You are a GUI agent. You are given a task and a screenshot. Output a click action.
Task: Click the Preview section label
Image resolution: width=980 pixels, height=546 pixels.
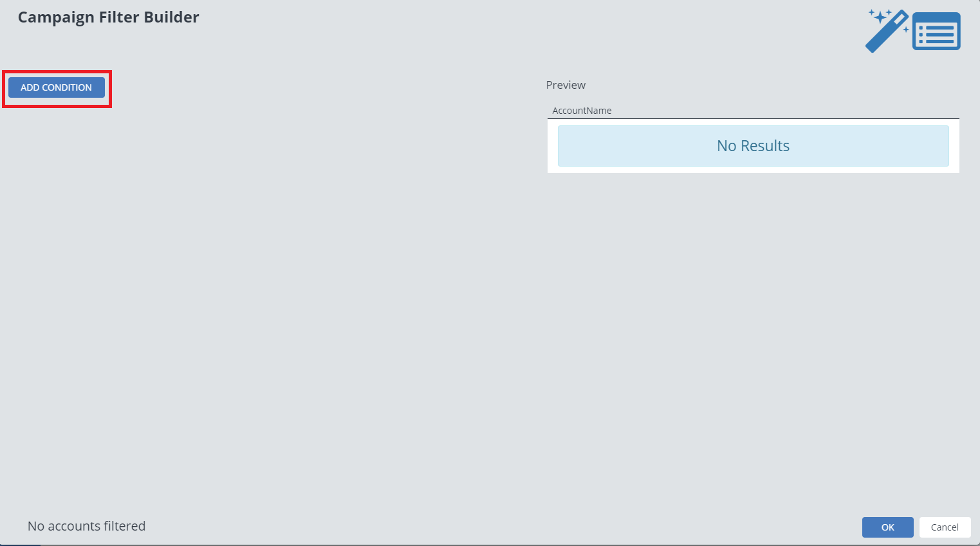[x=566, y=85]
